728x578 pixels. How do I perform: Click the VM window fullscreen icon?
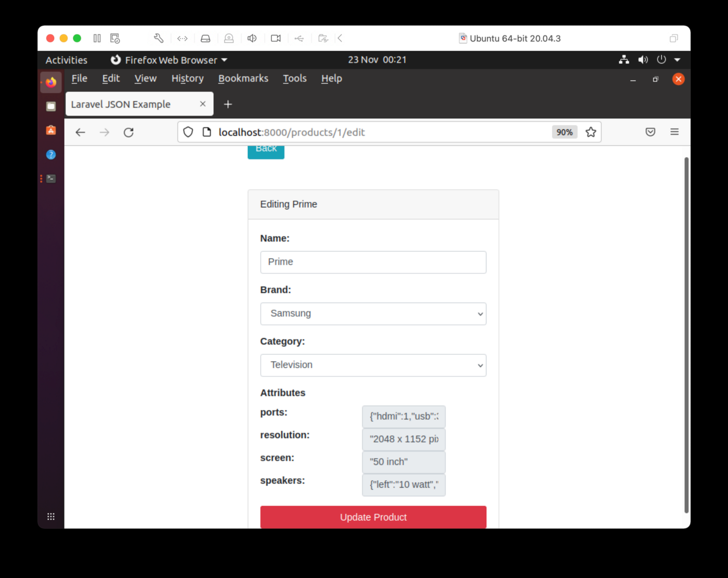(673, 38)
